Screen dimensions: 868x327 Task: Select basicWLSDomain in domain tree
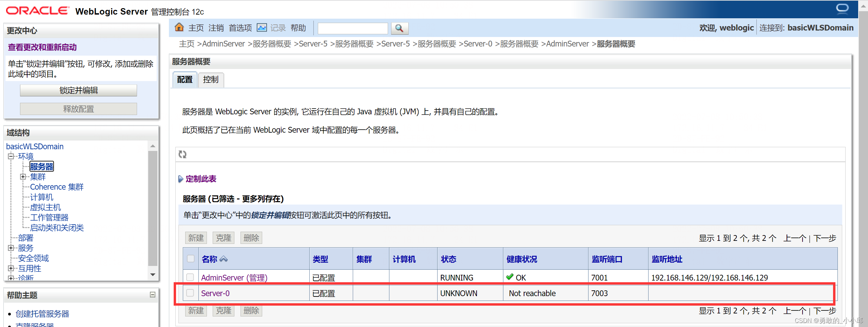[x=35, y=146]
